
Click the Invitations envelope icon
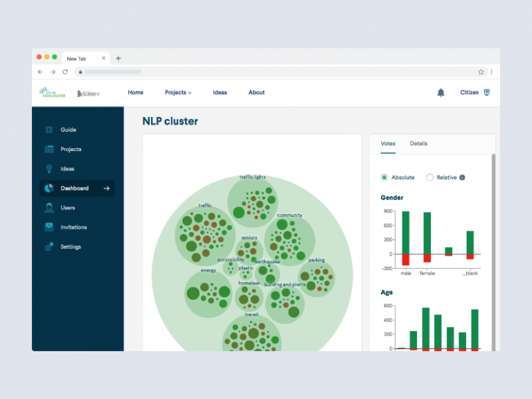48,227
